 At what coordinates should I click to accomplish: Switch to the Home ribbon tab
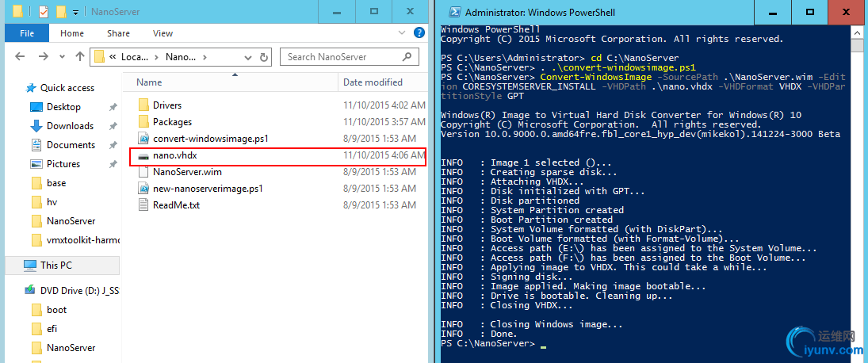pos(72,33)
